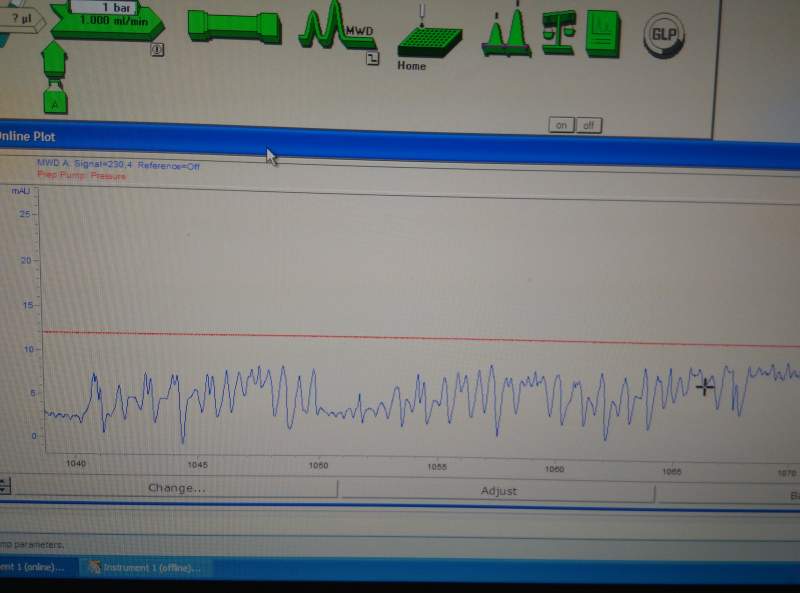Image resolution: width=800 pixels, height=593 pixels.
Task: Click the green report sheet icon
Action: click(x=603, y=34)
